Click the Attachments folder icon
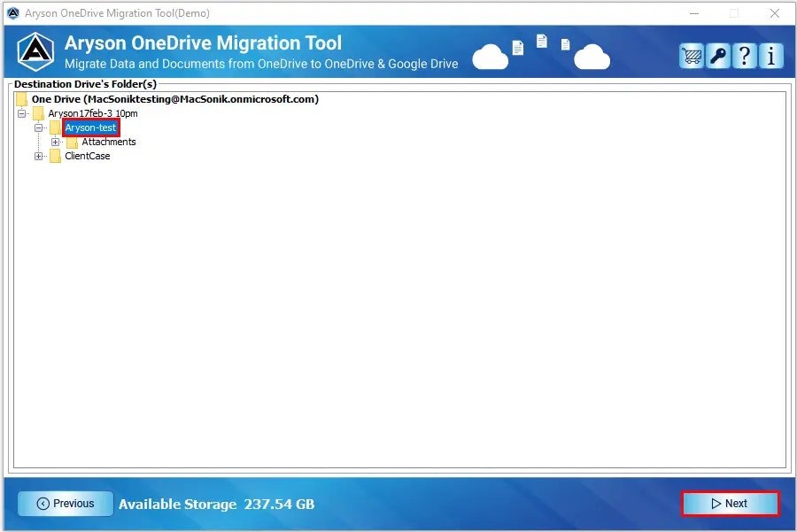 tap(73, 142)
